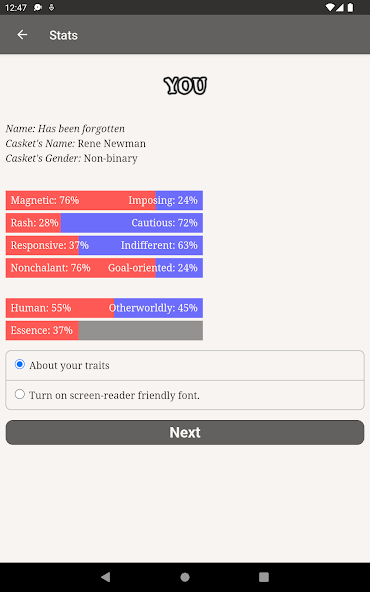Click the Rash versus Cautious stat bar
370x592 pixels.
(104, 223)
